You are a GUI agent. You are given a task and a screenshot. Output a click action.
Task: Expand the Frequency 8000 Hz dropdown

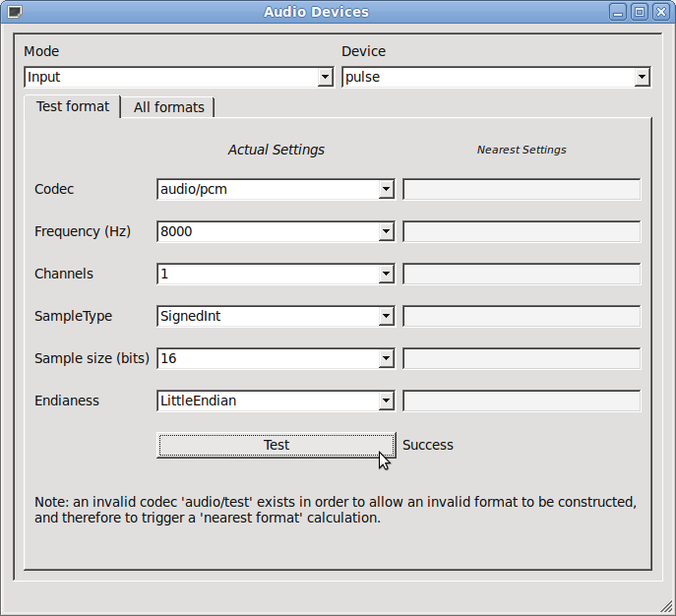(x=276, y=231)
